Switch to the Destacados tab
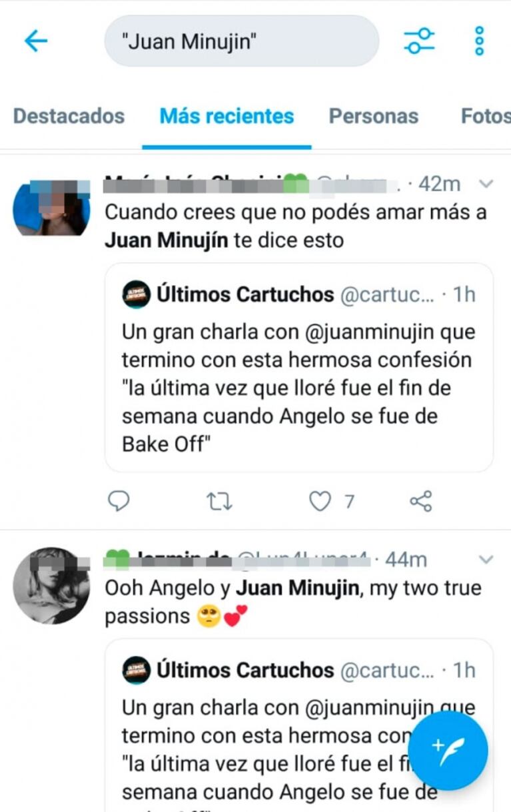 69,116
